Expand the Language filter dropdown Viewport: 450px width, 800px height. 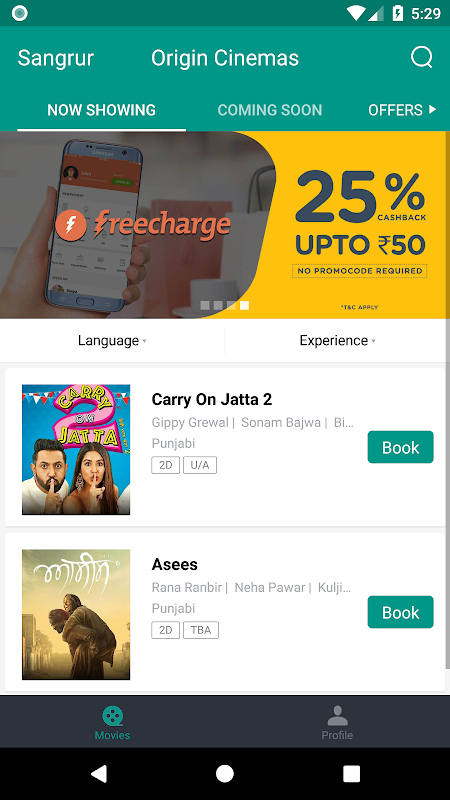(x=112, y=340)
